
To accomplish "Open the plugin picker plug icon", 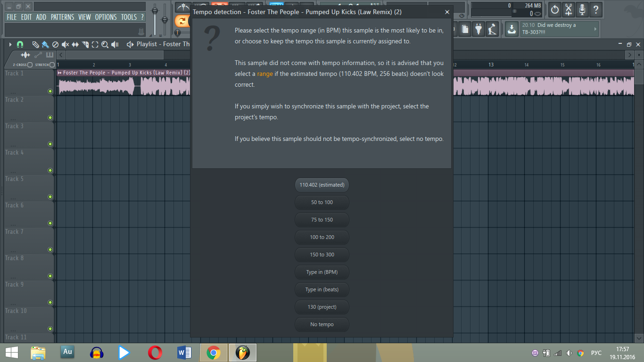I will tap(479, 29).
